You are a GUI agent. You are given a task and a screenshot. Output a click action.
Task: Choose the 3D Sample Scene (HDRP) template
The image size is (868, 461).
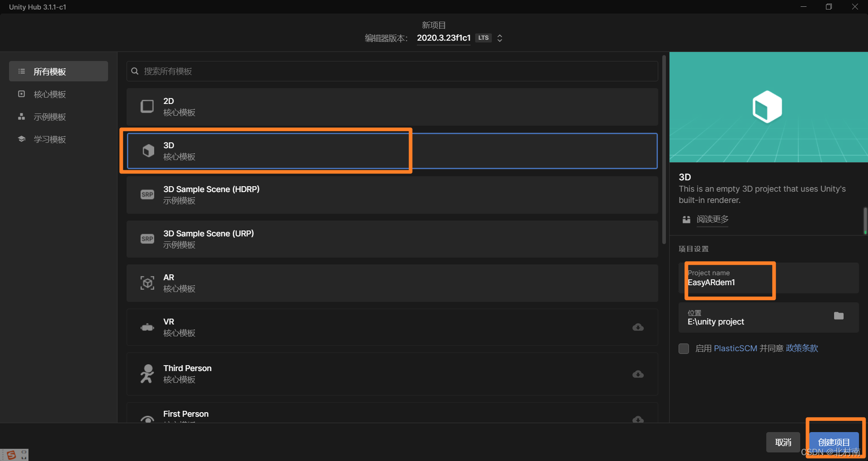click(392, 195)
